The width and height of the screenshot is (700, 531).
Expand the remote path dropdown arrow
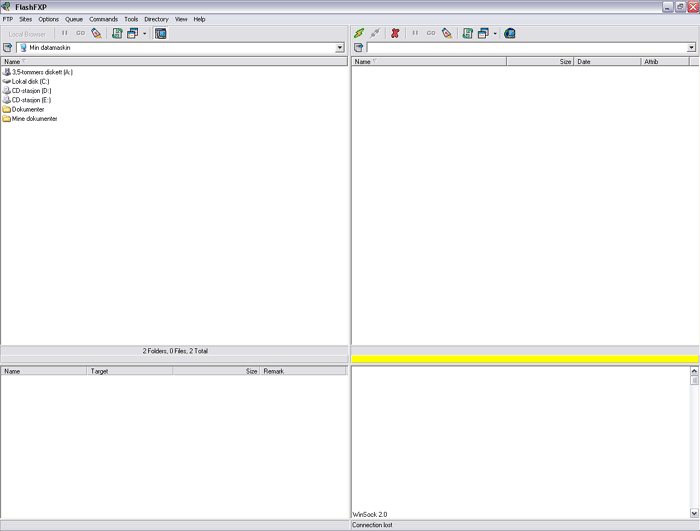[x=691, y=48]
